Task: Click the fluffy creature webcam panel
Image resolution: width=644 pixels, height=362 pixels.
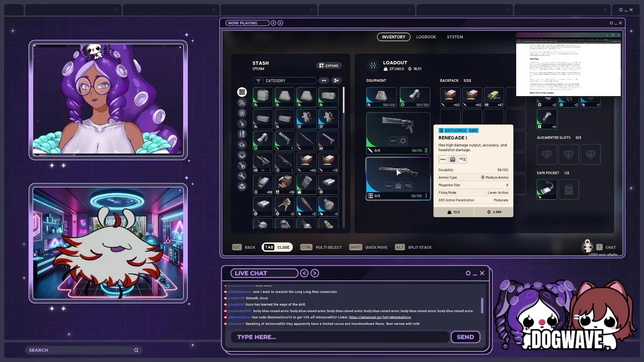Action: [x=108, y=243]
